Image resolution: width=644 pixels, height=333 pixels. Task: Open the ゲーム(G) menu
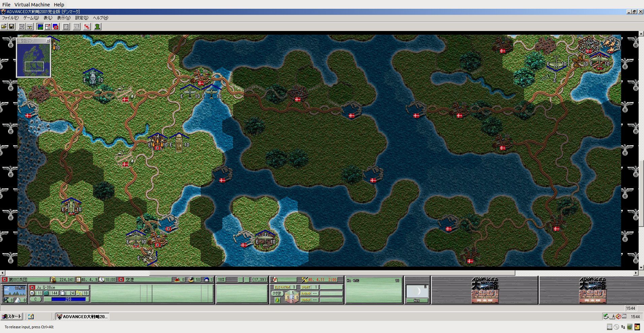(31, 18)
